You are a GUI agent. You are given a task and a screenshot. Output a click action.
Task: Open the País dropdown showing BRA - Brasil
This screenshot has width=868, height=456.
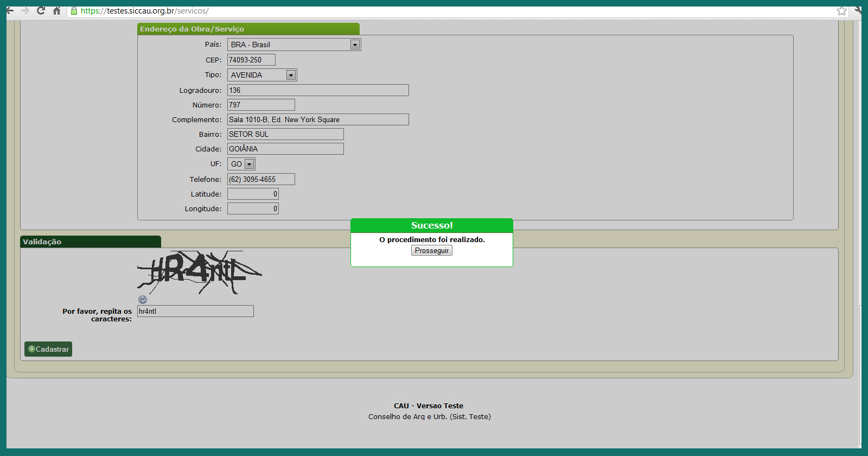[x=294, y=45]
